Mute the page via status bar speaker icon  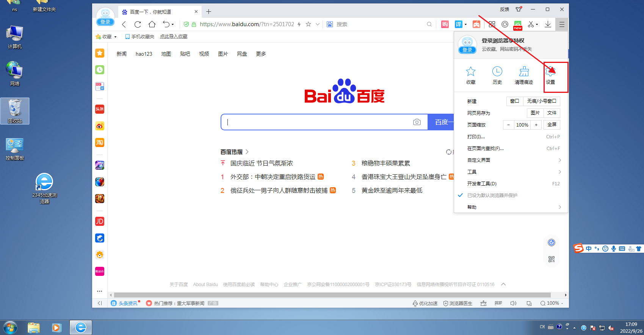(x=514, y=303)
